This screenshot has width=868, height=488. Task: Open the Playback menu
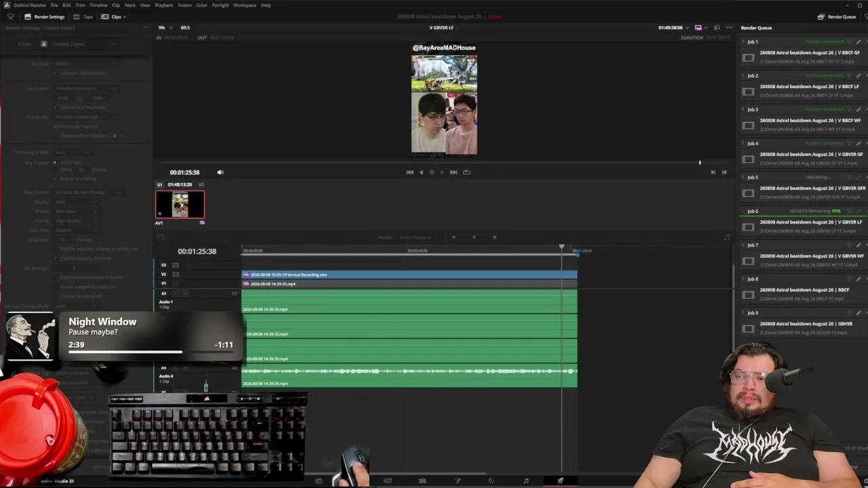point(164,5)
